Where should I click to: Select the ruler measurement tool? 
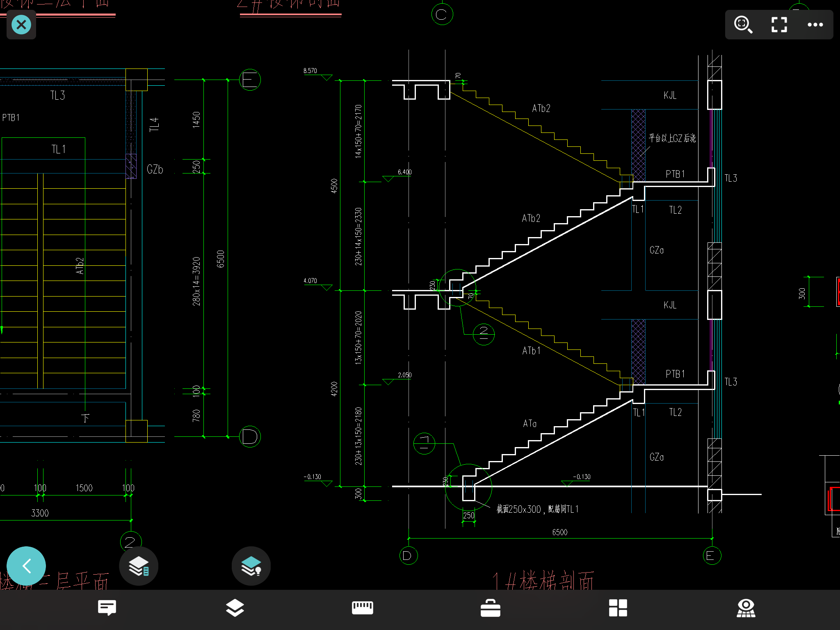coord(363,608)
